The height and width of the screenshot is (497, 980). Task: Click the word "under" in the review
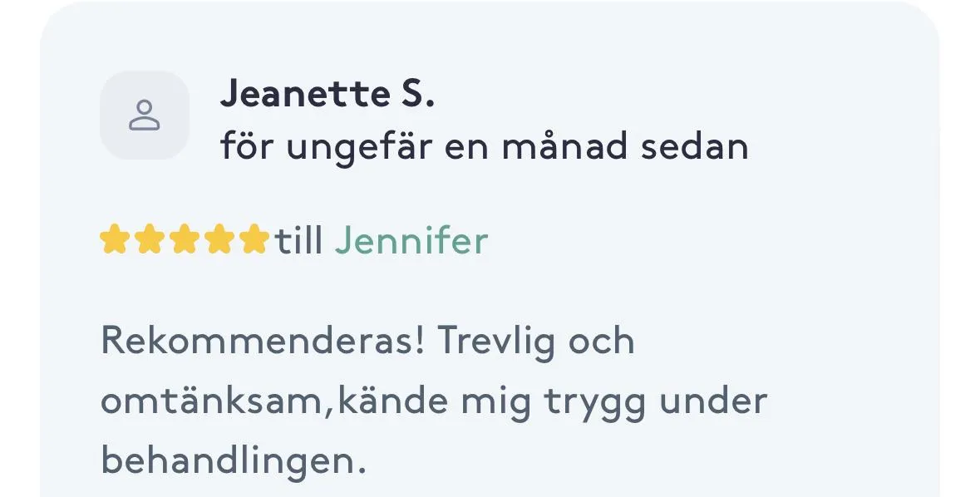coord(713,401)
